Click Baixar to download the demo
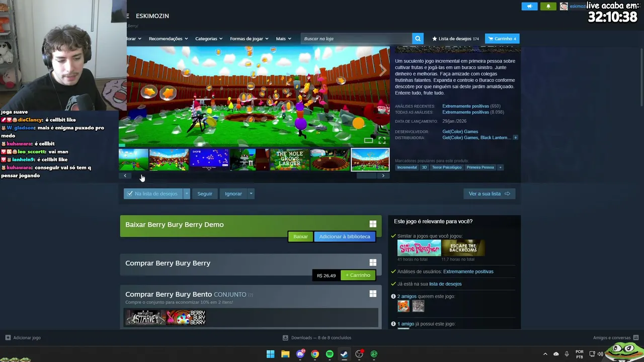 pos(300,236)
